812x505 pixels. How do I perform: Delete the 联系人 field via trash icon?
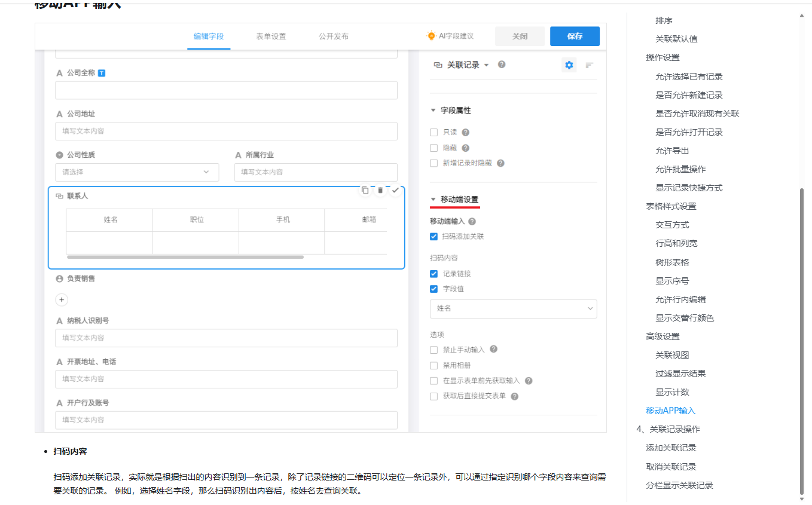pyautogui.click(x=380, y=190)
